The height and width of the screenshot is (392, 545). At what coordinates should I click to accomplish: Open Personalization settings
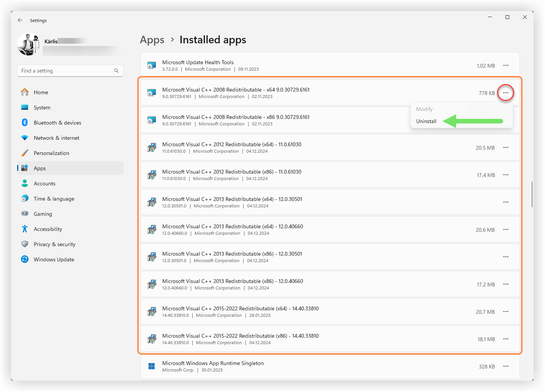pos(70,153)
